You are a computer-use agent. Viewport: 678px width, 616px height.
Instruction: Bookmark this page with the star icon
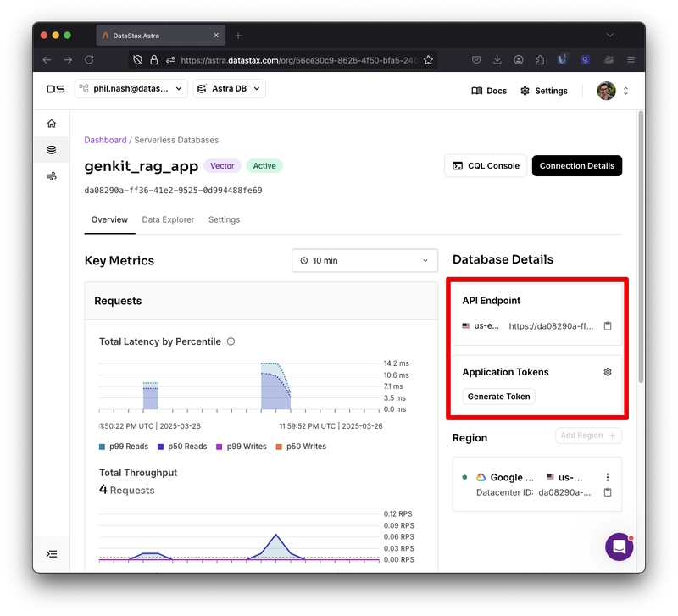click(x=428, y=60)
